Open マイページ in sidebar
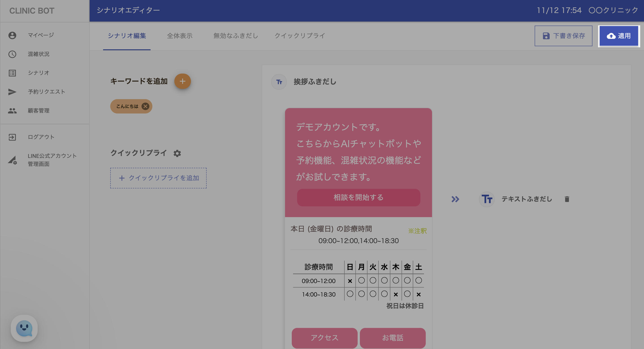Screen dimensions: 644x349 [41, 35]
